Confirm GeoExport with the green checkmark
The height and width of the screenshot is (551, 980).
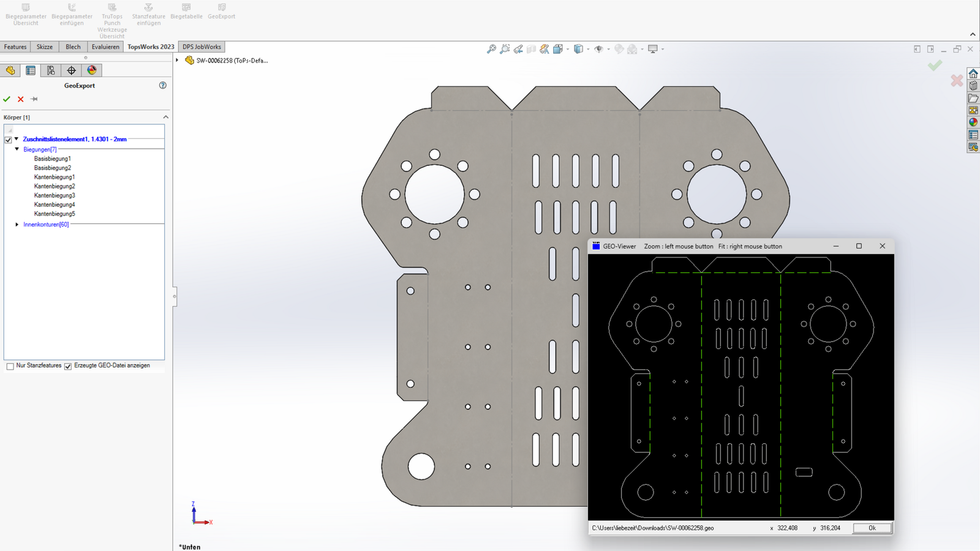[7, 99]
